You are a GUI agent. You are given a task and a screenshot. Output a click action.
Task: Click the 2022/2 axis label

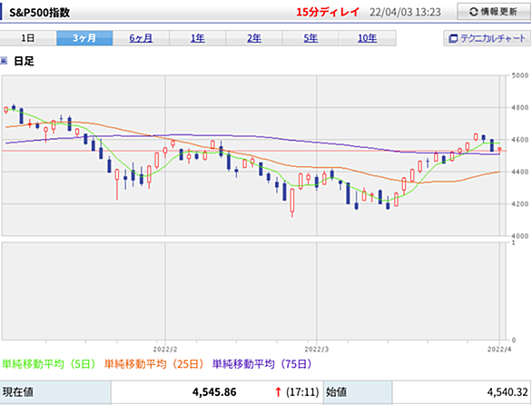pyautogui.click(x=165, y=350)
